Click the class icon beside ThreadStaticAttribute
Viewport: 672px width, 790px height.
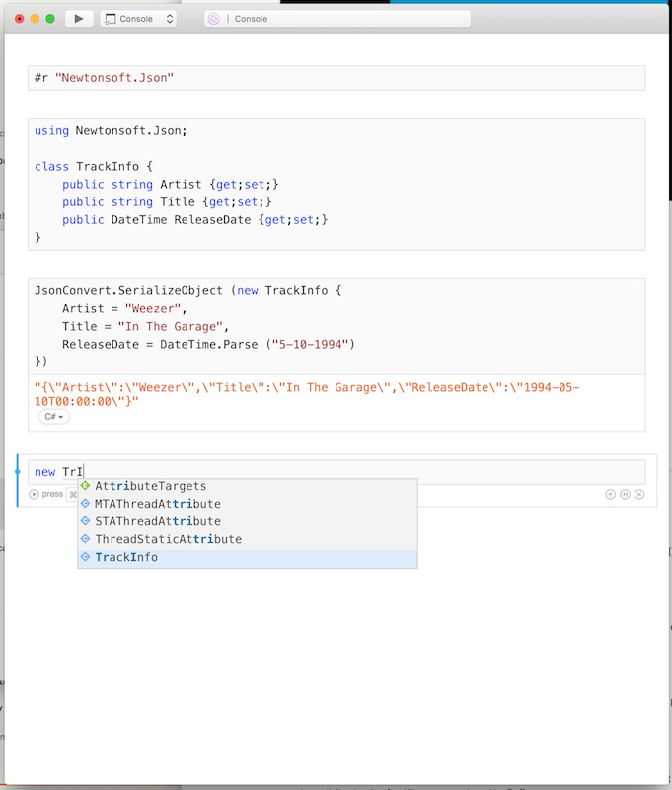(x=86, y=538)
